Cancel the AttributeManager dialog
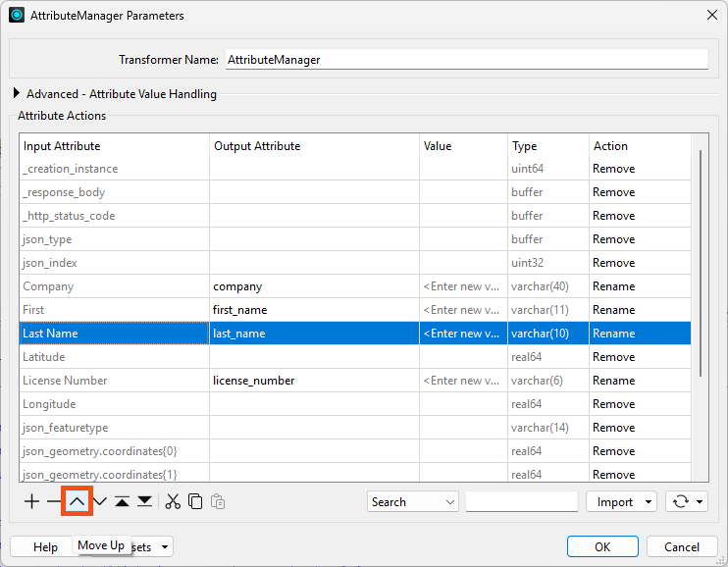Viewport: 728px width, 567px height. 682,546
